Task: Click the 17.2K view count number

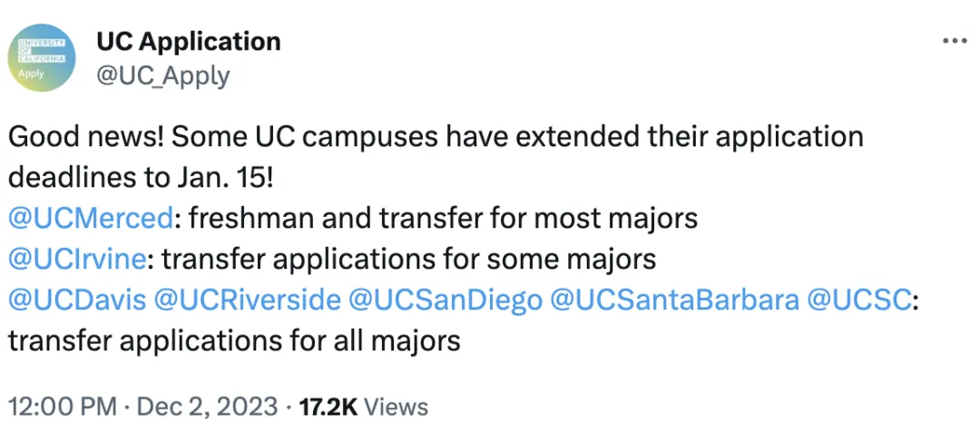Action: 328,406
